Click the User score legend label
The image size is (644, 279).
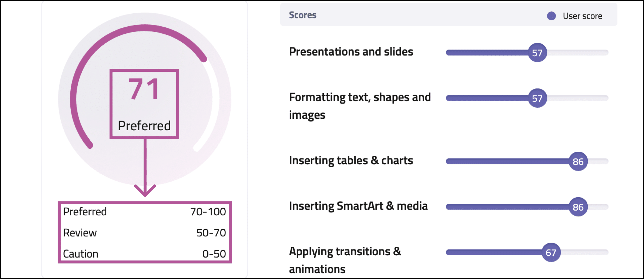[x=582, y=16]
